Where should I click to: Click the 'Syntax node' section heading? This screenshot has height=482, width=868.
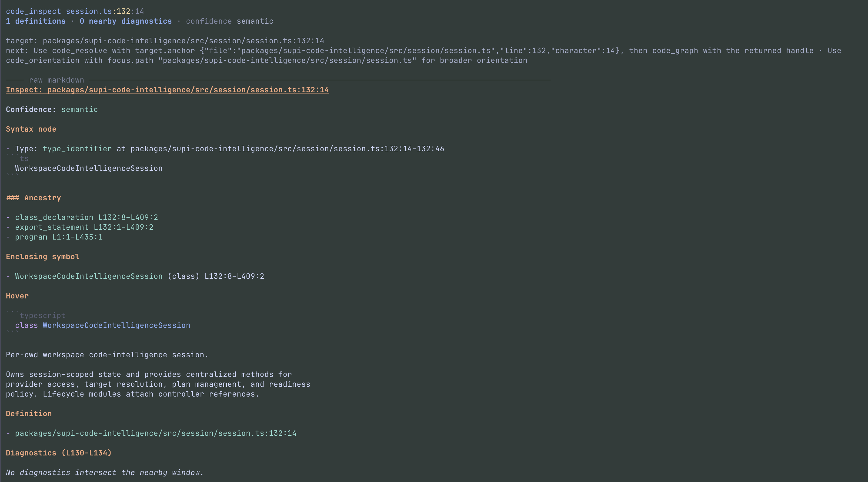pyautogui.click(x=31, y=129)
